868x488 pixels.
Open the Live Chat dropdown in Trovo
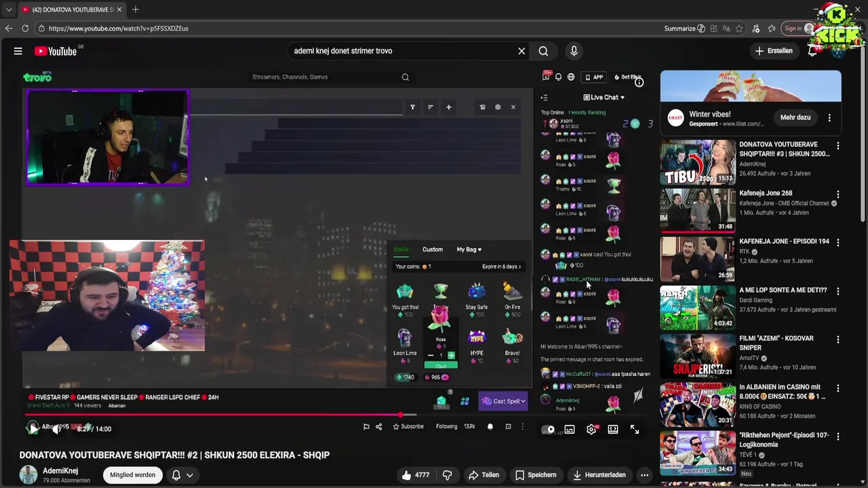604,98
